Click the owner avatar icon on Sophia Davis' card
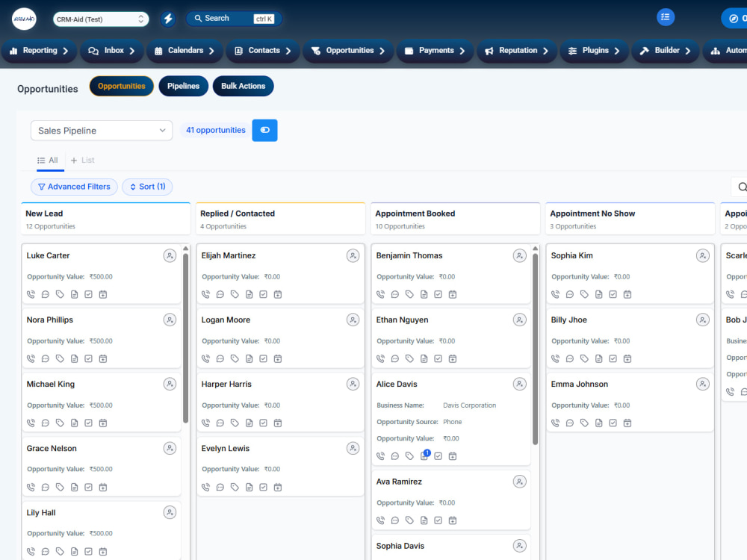This screenshot has height=560, width=747. click(519, 546)
